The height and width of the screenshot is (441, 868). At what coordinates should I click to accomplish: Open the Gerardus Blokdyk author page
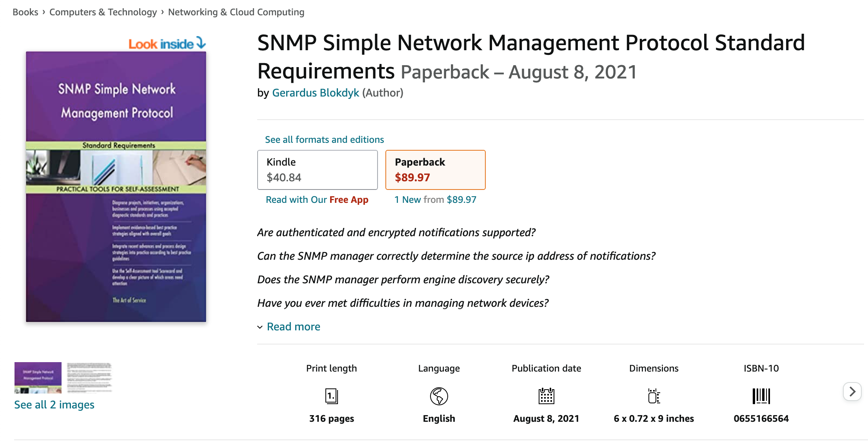point(316,93)
